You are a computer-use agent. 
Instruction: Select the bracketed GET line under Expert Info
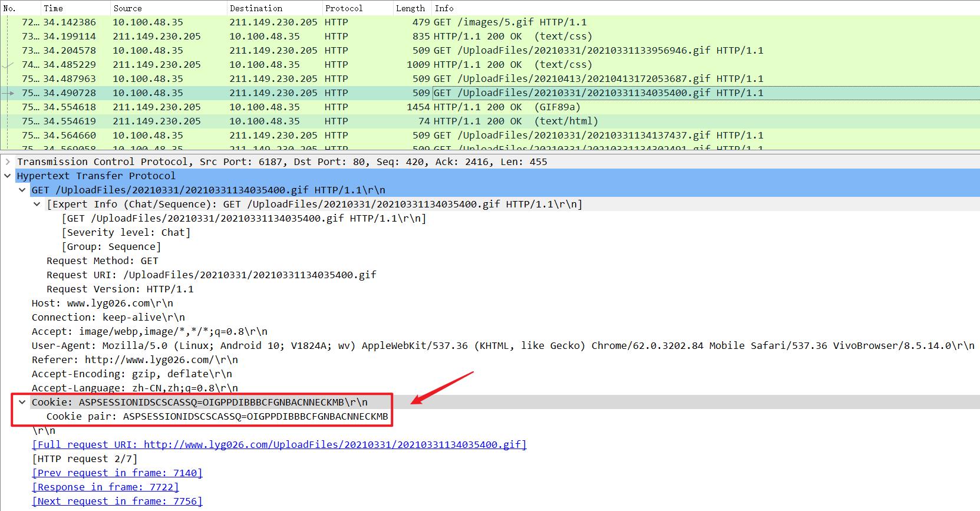click(244, 218)
